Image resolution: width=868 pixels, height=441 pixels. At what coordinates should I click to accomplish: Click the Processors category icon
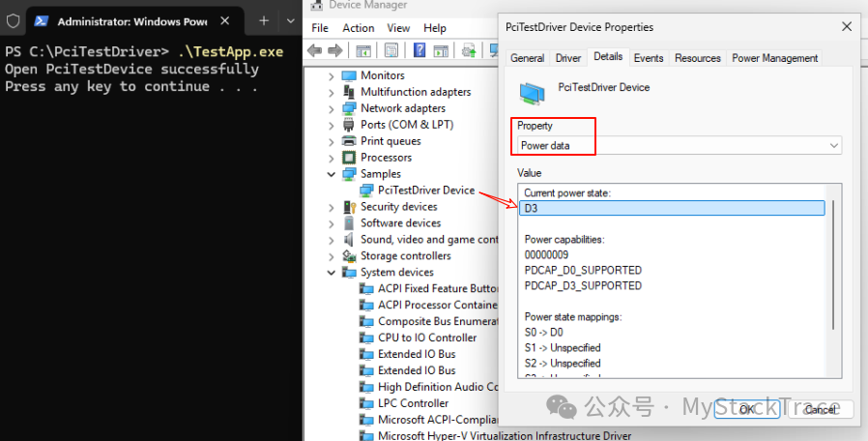pyautogui.click(x=349, y=158)
